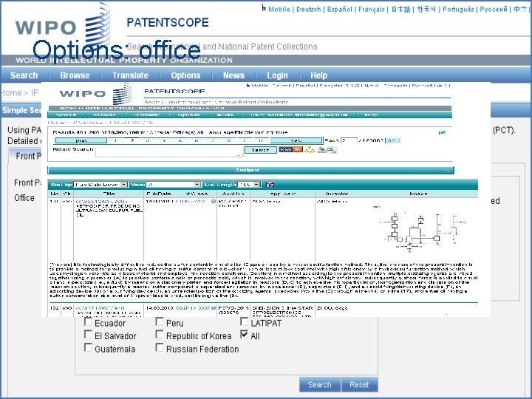Image resolution: width=532 pixels, height=399 pixels.
Task: Open the Translate menu in background page
Action: [130, 75]
